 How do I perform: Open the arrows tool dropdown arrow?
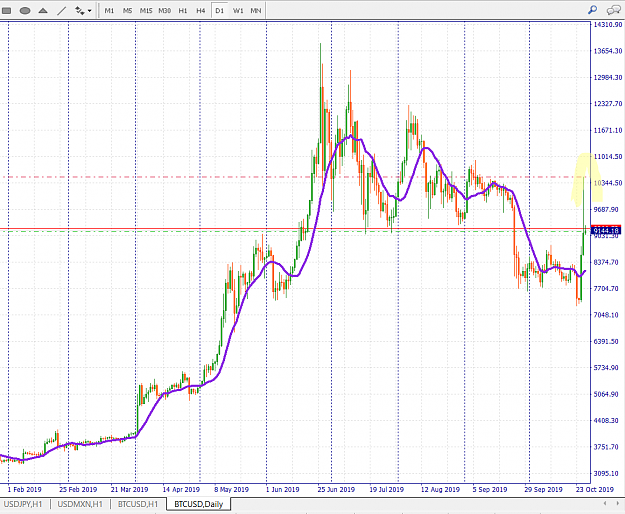coord(89,11)
